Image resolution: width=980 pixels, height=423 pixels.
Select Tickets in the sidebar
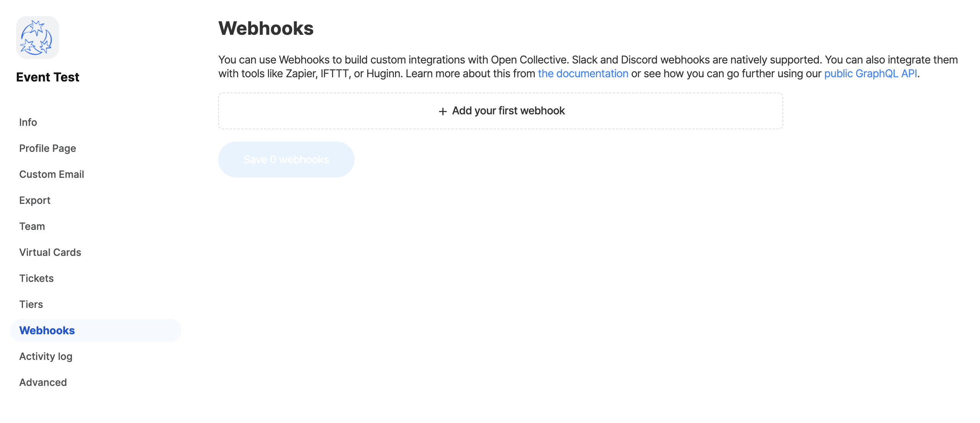(36, 278)
